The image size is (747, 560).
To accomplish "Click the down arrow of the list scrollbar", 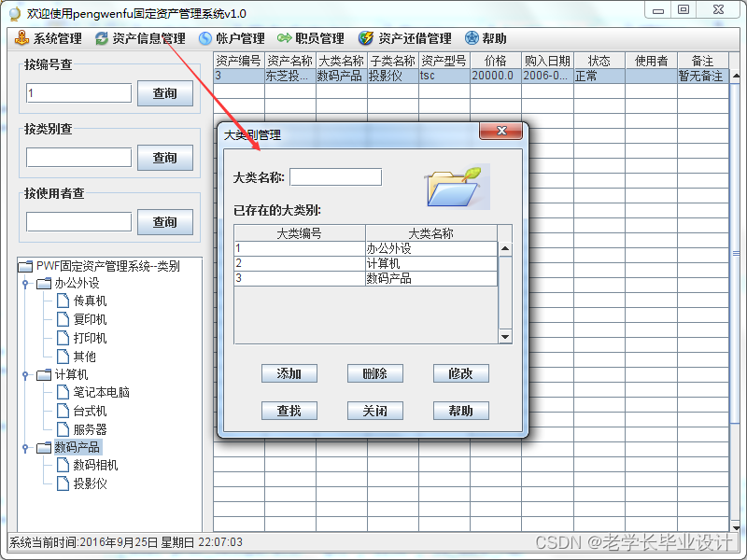I will [505, 337].
